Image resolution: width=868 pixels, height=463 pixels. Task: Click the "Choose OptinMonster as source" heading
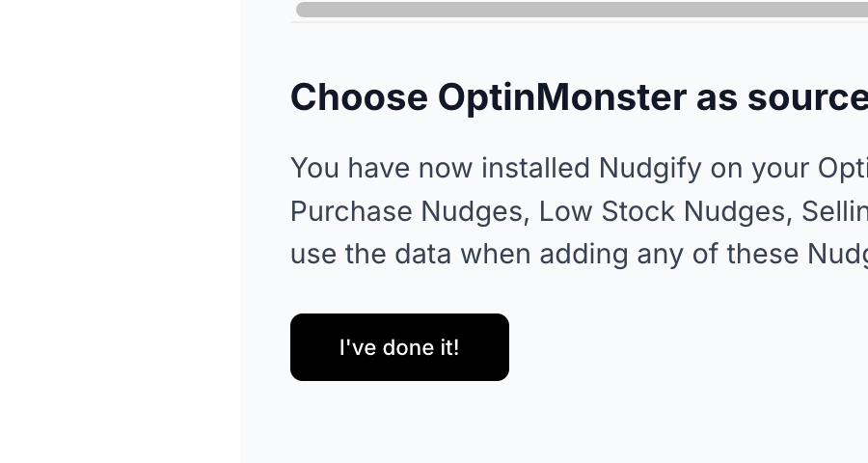point(579,97)
